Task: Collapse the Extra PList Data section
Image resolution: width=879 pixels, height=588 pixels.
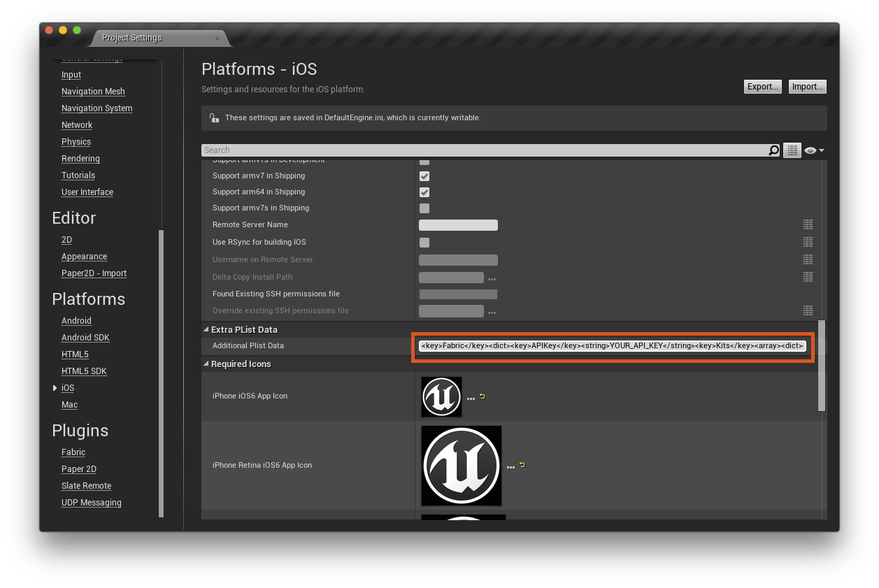Action: (206, 330)
